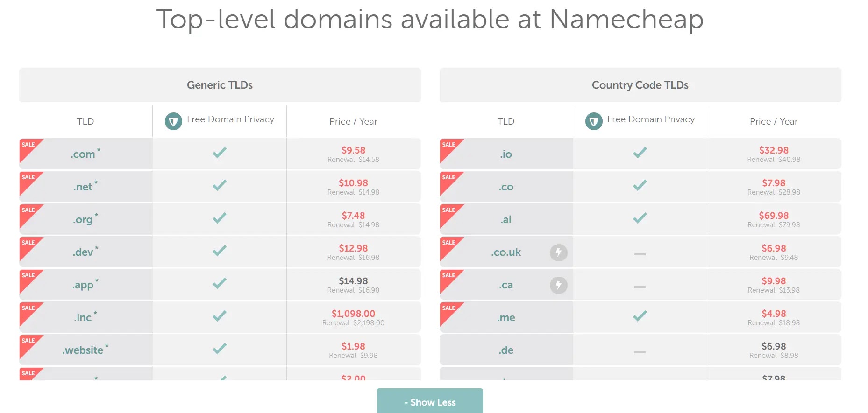The width and height of the screenshot is (868, 413).
Task: Click the $14.98 price for .app
Action: (x=353, y=281)
